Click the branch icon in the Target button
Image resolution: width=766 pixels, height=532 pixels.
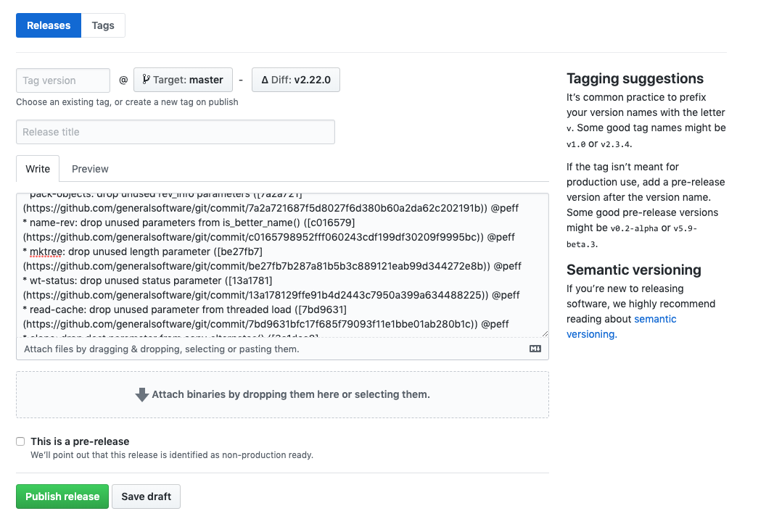coord(146,80)
